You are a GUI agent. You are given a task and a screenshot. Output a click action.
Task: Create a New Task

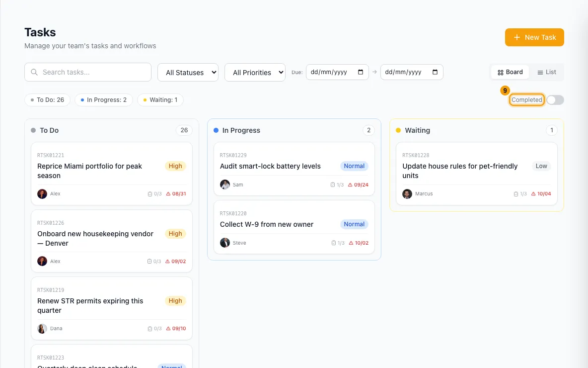534,37
